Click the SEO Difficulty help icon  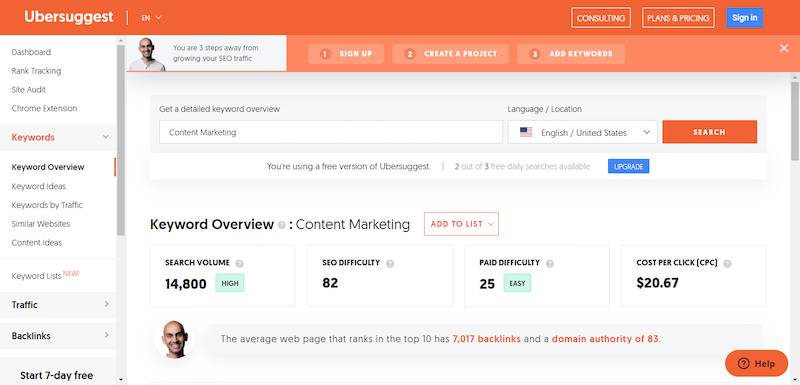[x=390, y=264]
